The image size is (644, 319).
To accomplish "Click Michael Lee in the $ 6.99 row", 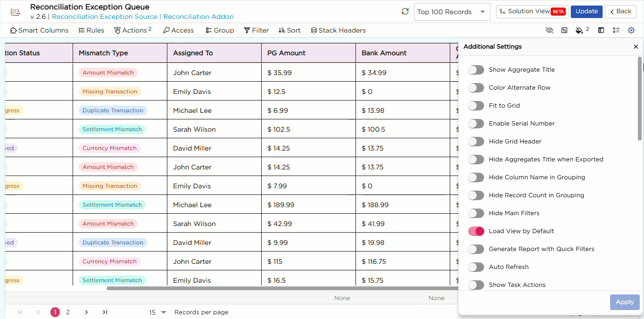I will click(x=192, y=110).
